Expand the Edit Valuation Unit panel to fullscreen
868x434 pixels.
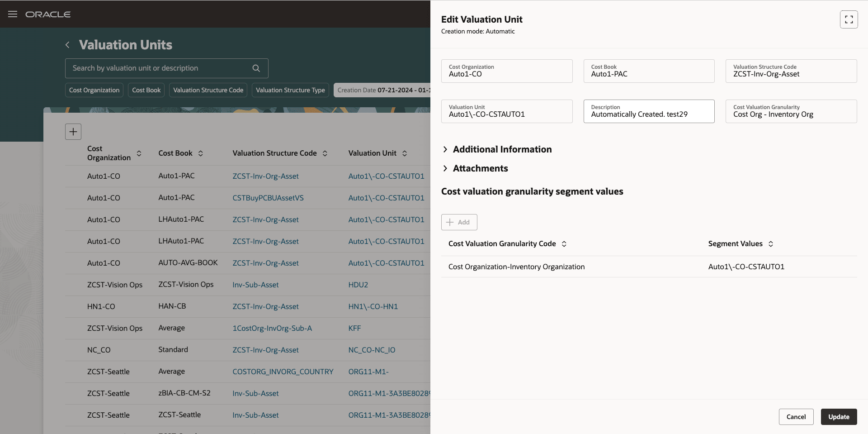pos(849,19)
